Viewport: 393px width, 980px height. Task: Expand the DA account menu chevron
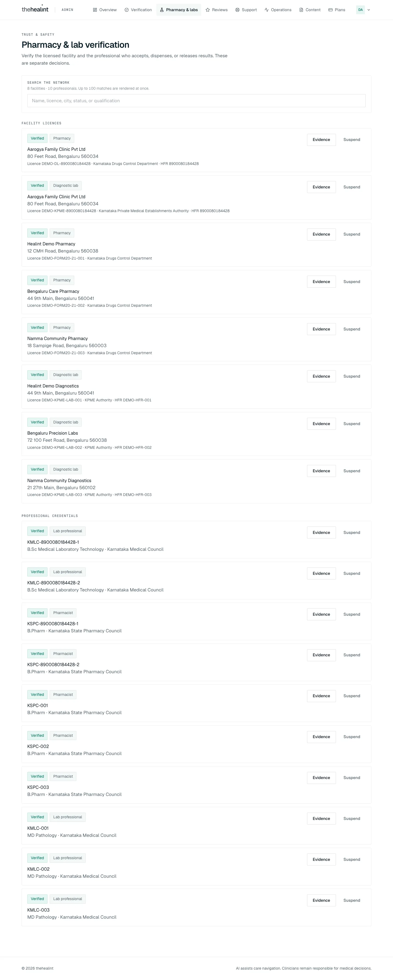369,10
